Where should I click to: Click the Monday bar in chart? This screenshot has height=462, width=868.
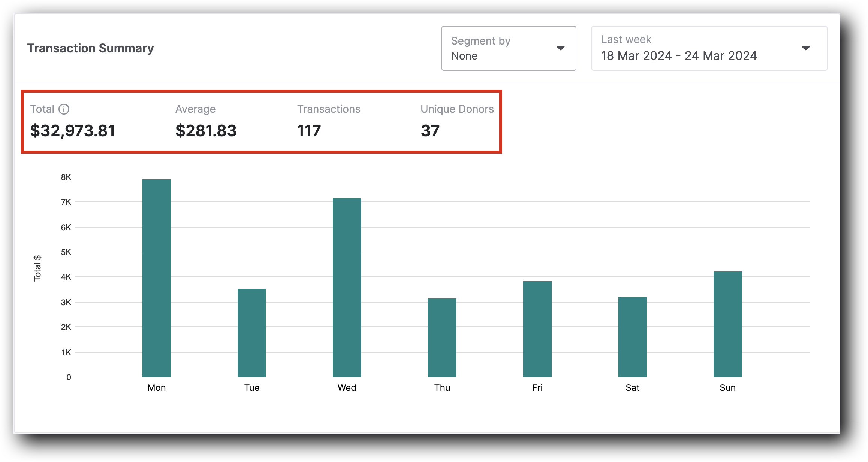[x=157, y=278]
